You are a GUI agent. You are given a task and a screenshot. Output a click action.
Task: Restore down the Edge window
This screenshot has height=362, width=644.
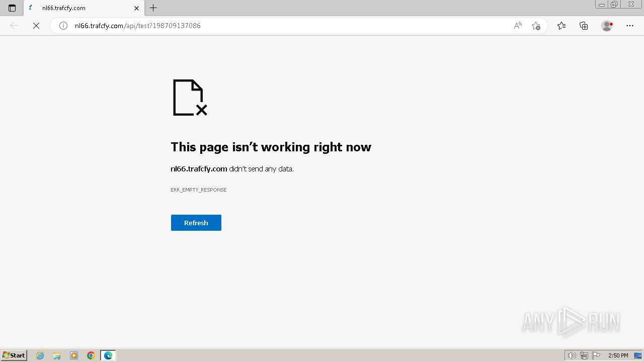pyautogui.click(x=614, y=5)
